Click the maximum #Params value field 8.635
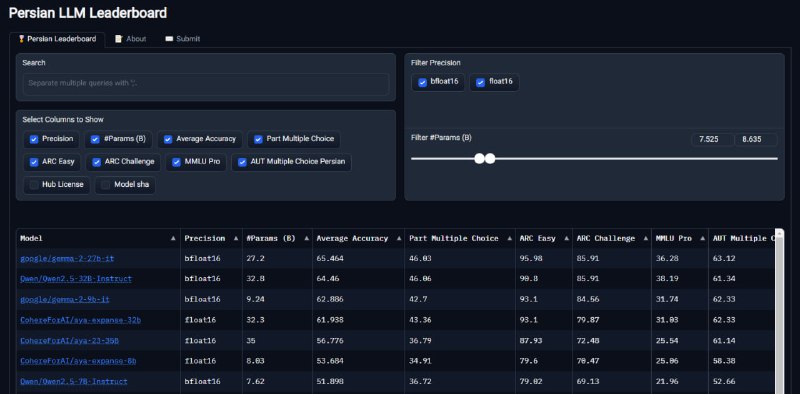The width and height of the screenshot is (800, 394). (x=756, y=140)
